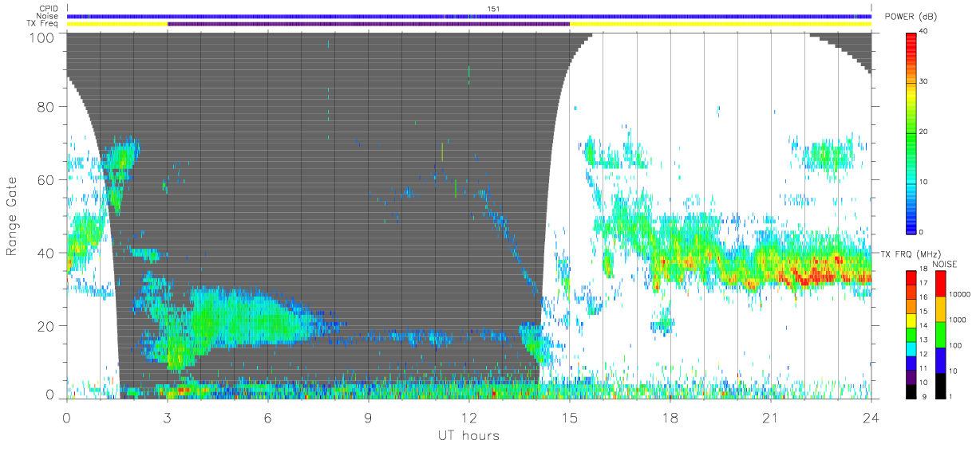Click the "UT hours" axis title

click(x=469, y=436)
